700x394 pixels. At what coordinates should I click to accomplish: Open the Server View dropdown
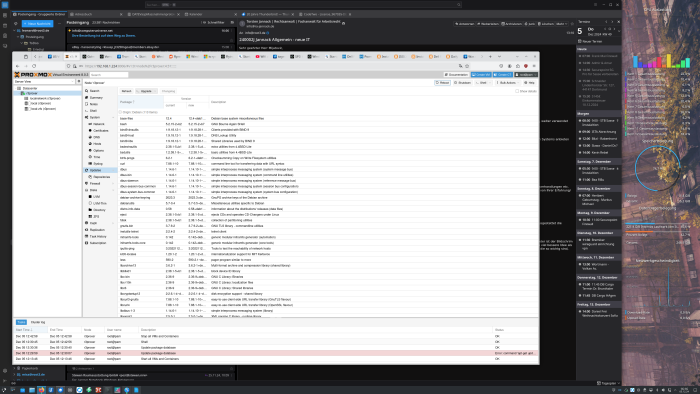(x=44, y=82)
